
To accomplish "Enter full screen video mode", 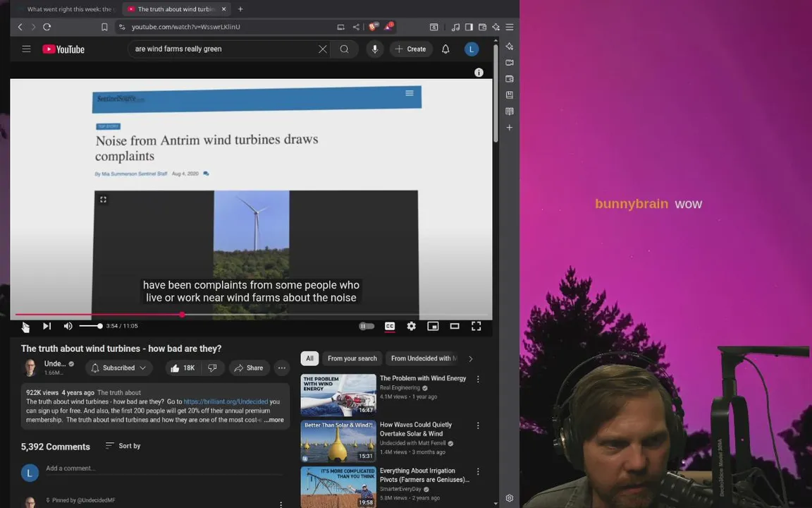I will pyautogui.click(x=476, y=326).
